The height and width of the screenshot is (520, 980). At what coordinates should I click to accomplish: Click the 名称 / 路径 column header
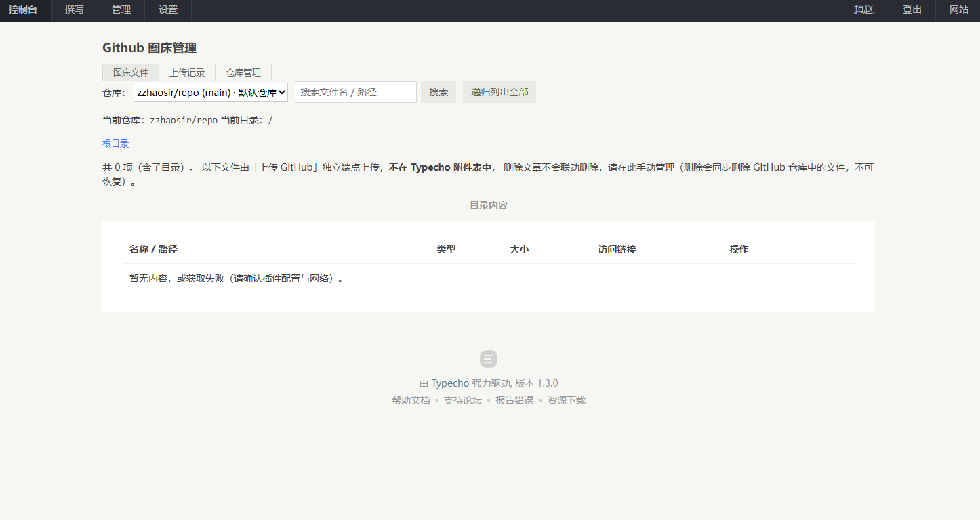154,249
